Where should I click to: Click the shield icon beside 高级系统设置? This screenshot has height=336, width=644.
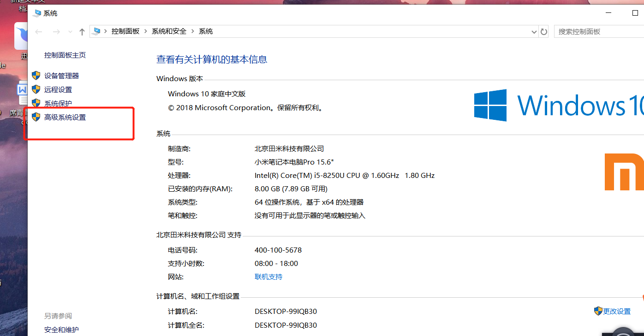click(36, 118)
